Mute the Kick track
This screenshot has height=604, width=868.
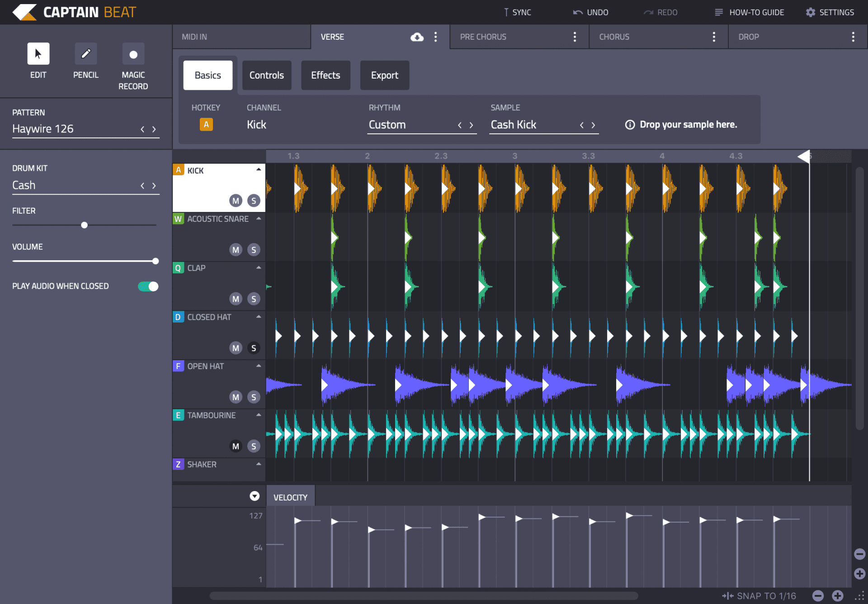click(x=236, y=201)
